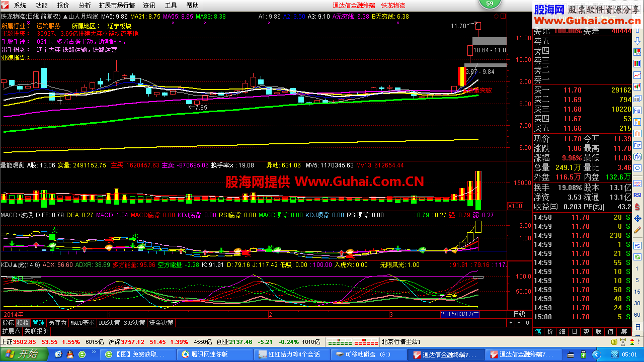Switch to 1-minute period
Image resolution: width=644 pixels, height=362 pixels.
(x=637, y=268)
